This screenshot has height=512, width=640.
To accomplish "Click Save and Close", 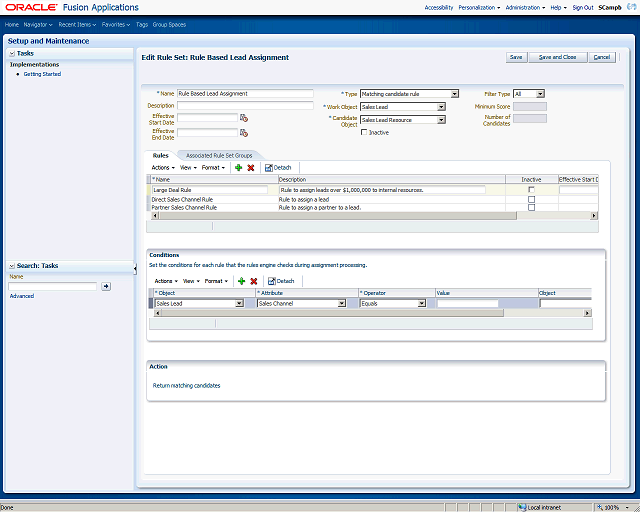I will pyautogui.click(x=558, y=57).
